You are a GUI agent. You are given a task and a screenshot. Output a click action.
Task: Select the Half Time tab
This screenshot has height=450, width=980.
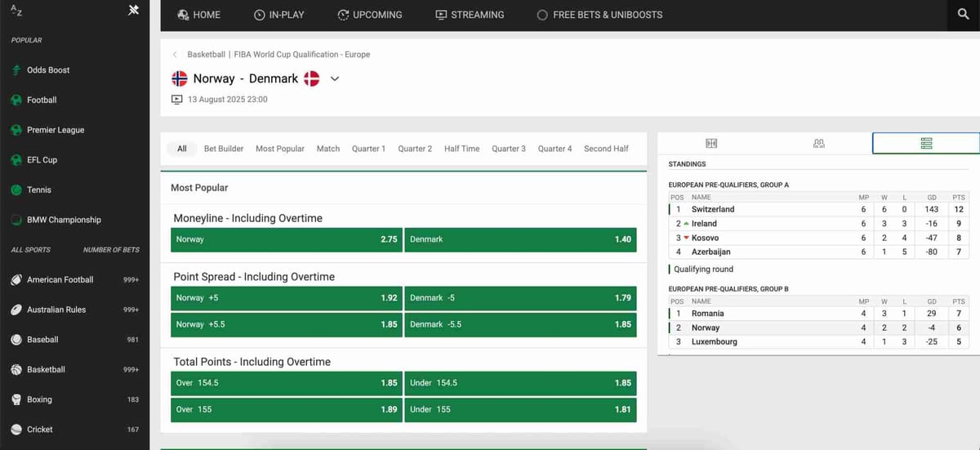[462, 149]
